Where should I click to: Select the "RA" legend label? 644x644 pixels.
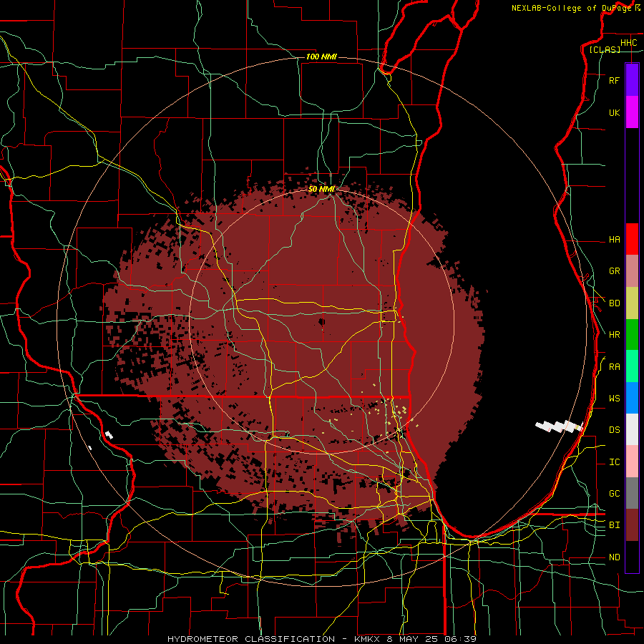[614, 367]
